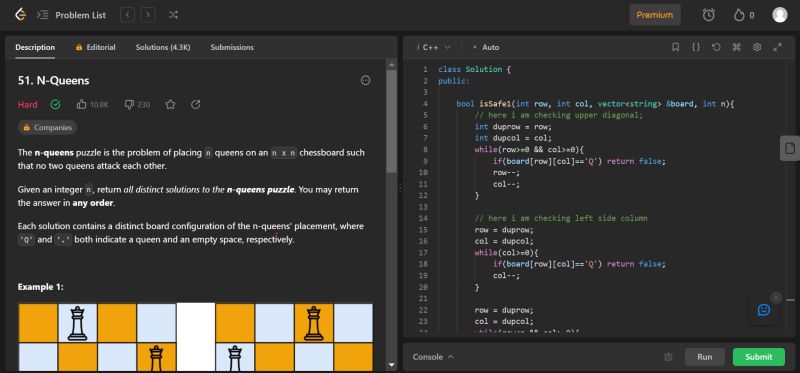Screen dimensions: 800x373
Task: Expand the Companies tag
Action: (x=47, y=128)
